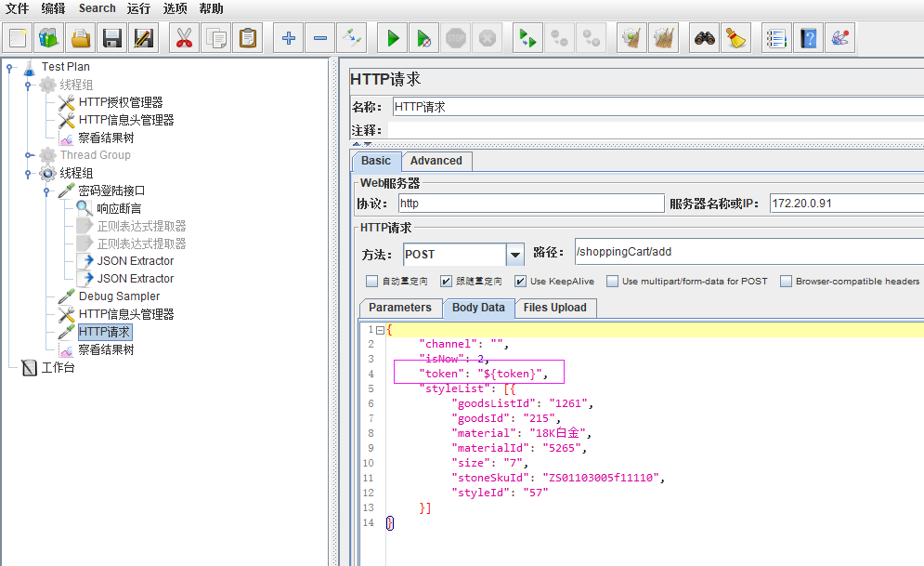Check Use multipart/form-data for POST
The width and height of the screenshot is (924, 566).
tap(612, 281)
